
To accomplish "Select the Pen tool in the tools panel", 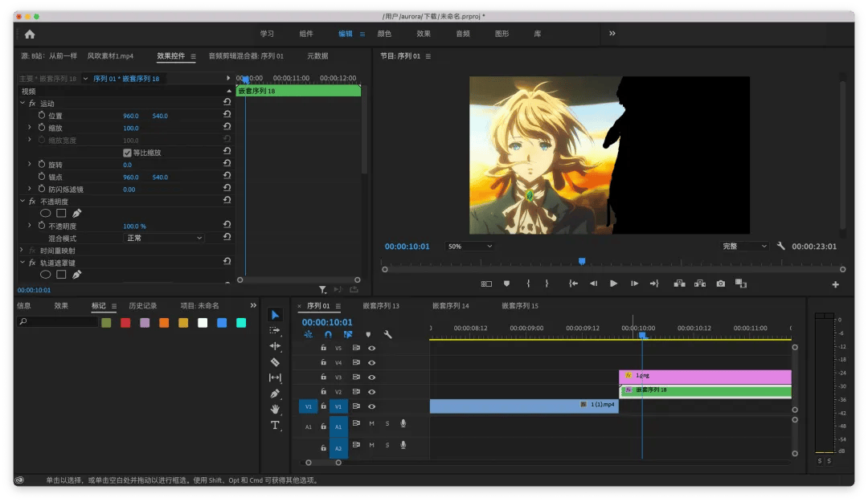I will tap(275, 394).
